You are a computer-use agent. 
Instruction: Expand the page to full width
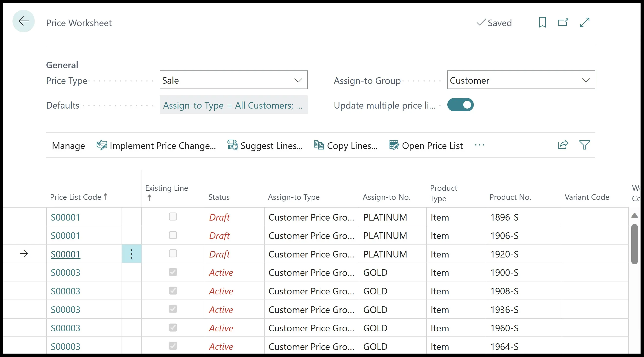pyautogui.click(x=585, y=22)
